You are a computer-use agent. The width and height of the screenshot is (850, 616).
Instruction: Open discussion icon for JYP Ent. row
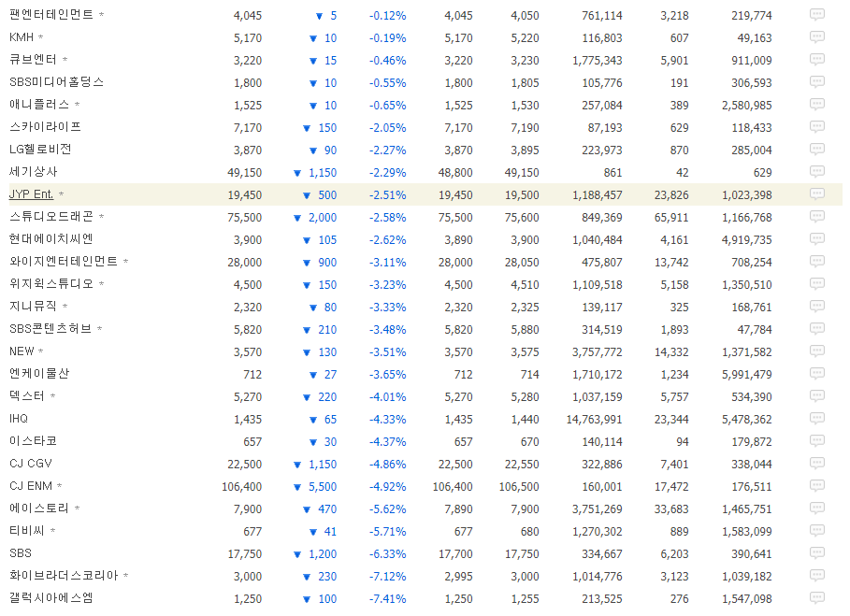coord(817,193)
